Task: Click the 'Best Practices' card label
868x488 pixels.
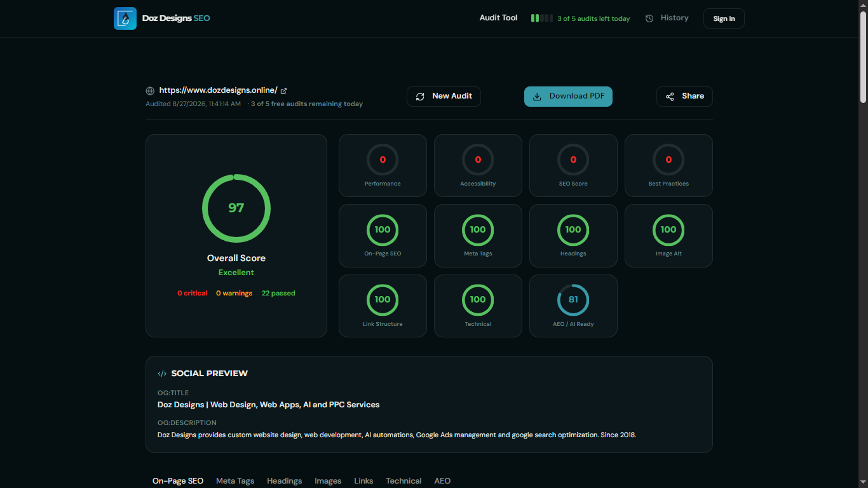Action: point(668,184)
